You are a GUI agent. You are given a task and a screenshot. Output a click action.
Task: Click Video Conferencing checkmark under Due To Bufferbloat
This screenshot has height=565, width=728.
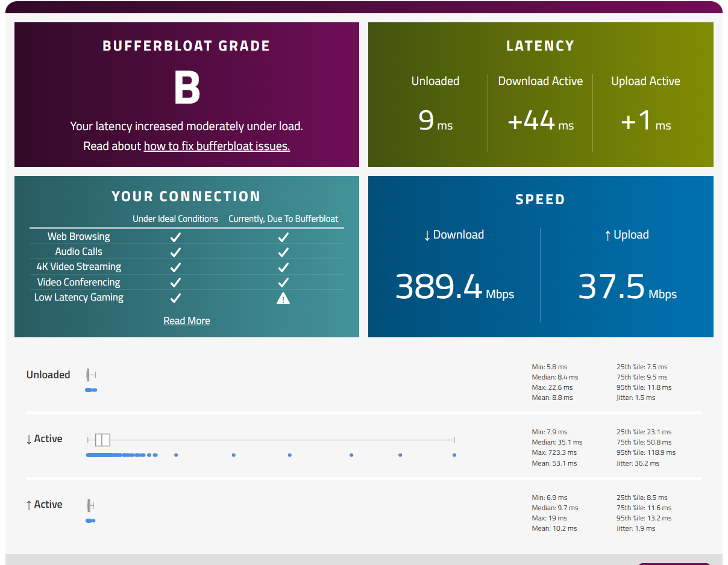click(283, 282)
